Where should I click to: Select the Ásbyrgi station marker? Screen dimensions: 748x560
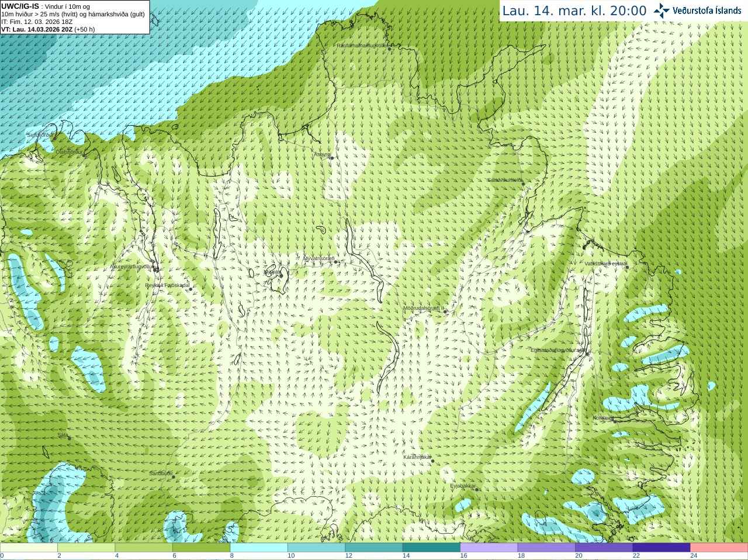[331, 158]
